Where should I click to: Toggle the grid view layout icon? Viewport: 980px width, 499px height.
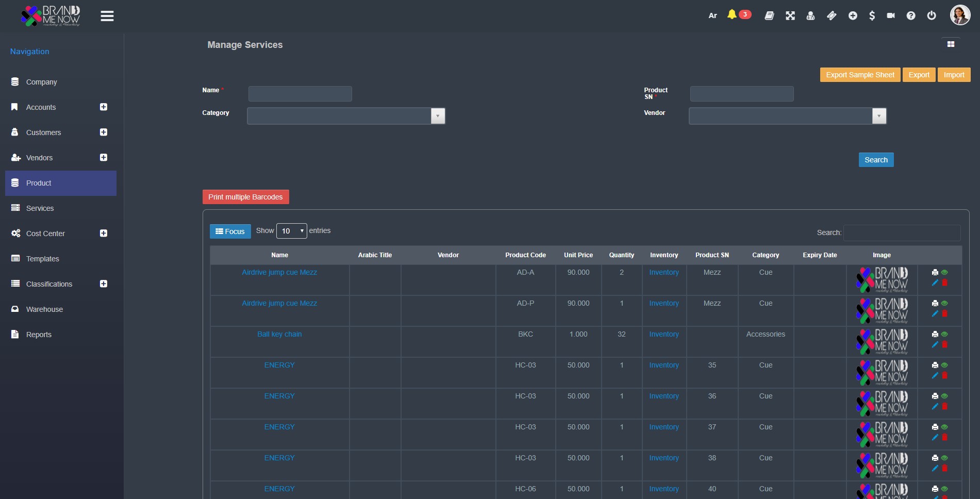click(x=951, y=44)
